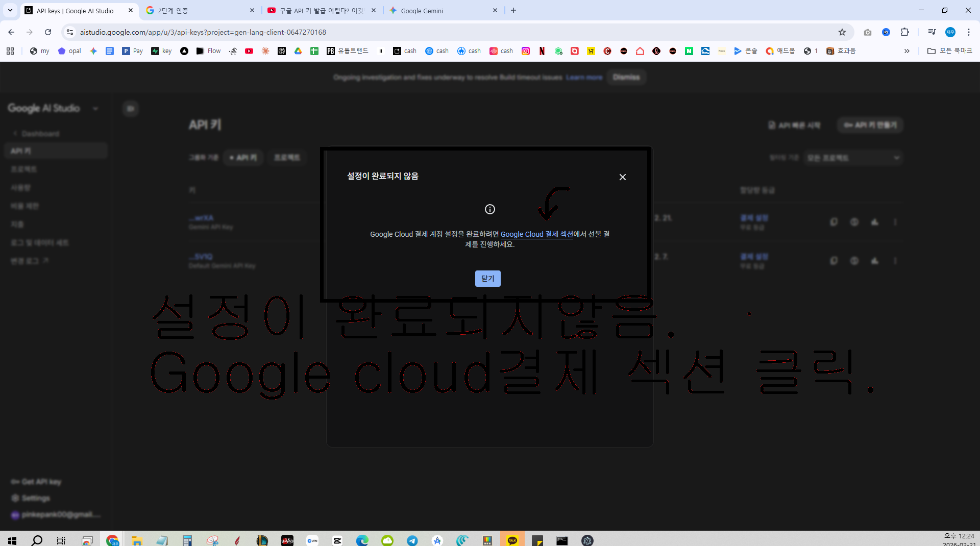Click the 닫기 button in the dialog
Image resolution: width=980 pixels, height=546 pixels.
click(x=487, y=279)
